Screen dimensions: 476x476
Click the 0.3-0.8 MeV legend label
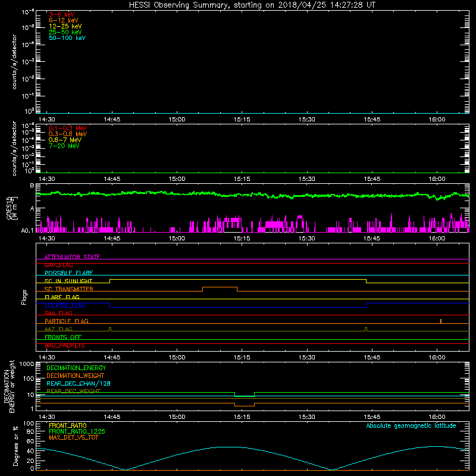(x=68, y=134)
